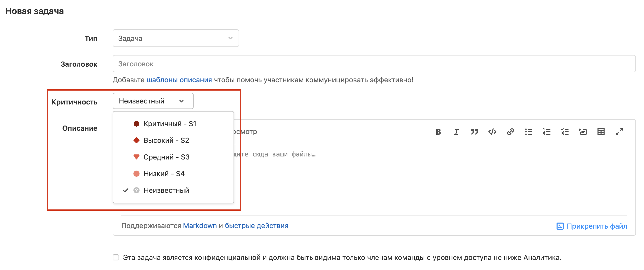Insert a table into the description
Screen dimensions: 644x270
point(601,132)
